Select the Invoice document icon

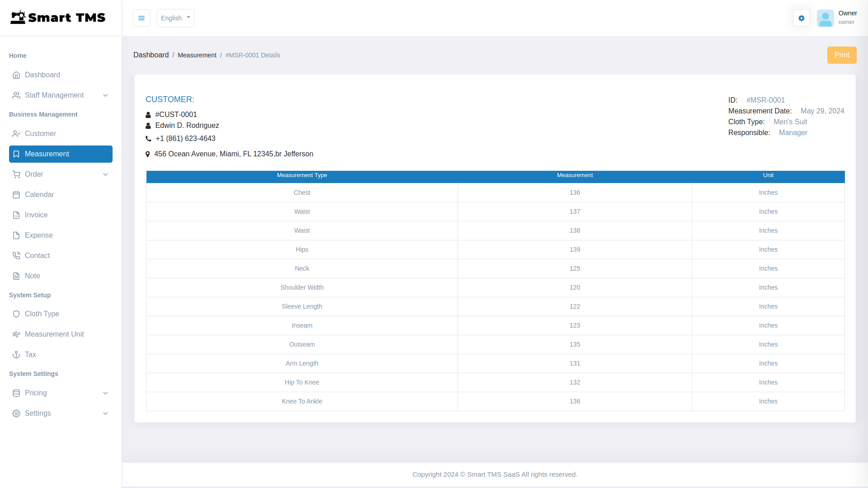pos(16,215)
